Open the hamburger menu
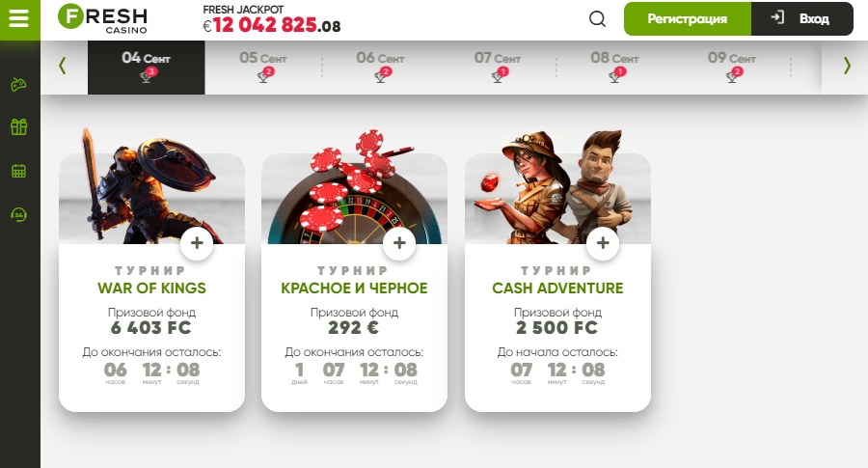Screen dimensions: 868x468 point(19,18)
